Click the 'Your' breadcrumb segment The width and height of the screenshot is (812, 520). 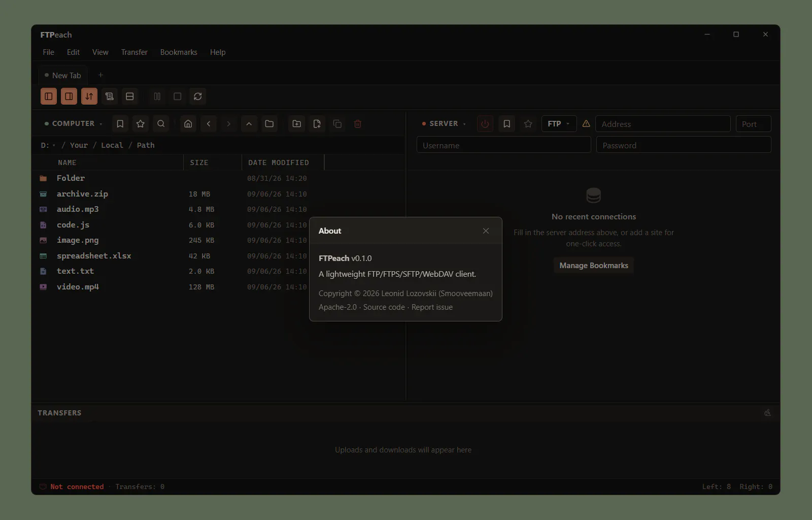(x=79, y=145)
